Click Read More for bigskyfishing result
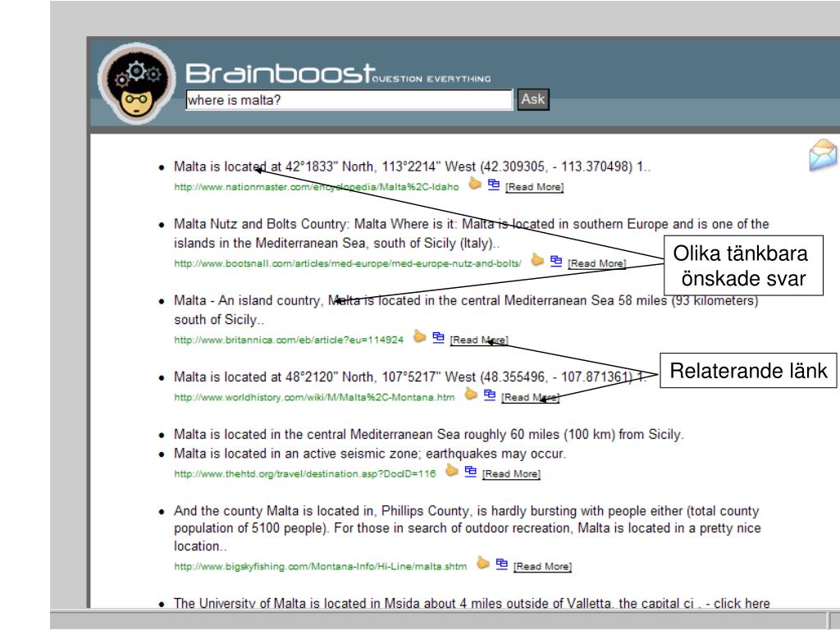Screen dimensions: 840x630 542,566
